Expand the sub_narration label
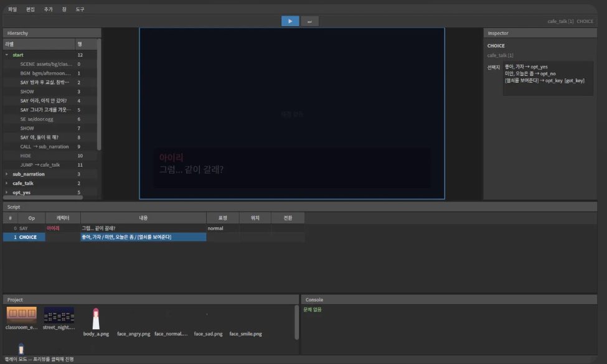 pos(7,174)
